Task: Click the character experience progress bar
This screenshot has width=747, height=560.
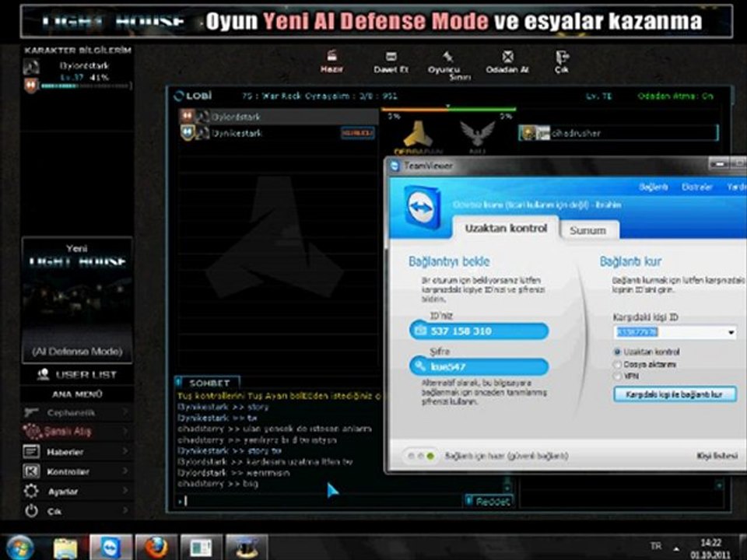Action: 86,86
